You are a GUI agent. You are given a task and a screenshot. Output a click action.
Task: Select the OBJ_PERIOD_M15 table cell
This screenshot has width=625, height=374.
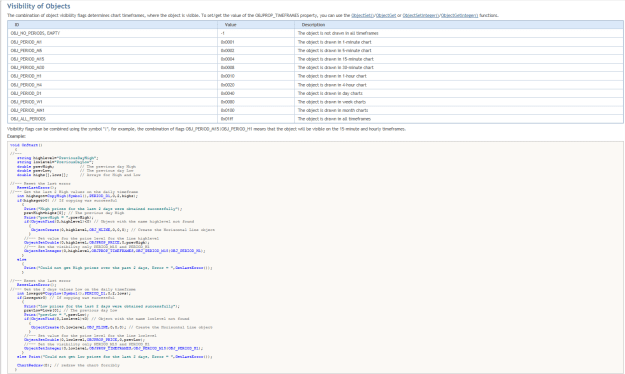(x=112, y=59)
